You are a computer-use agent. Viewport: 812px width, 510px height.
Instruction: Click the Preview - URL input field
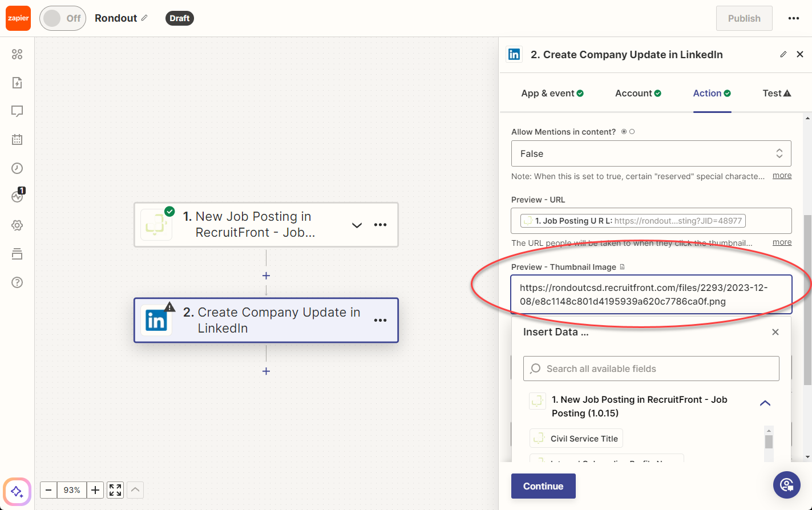pyautogui.click(x=651, y=221)
